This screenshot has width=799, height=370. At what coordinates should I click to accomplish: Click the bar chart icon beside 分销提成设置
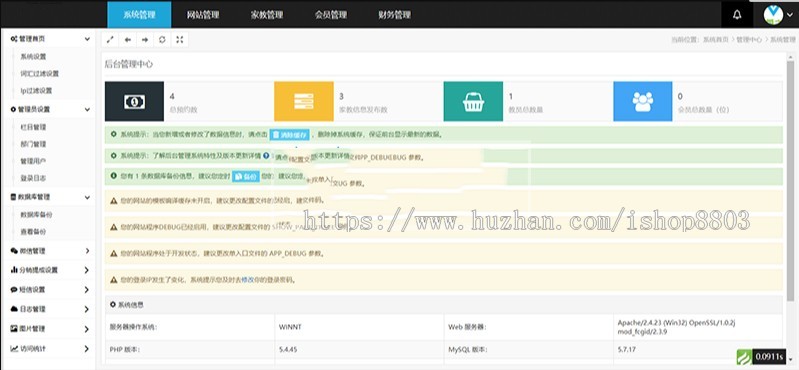[x=14, y=270]
